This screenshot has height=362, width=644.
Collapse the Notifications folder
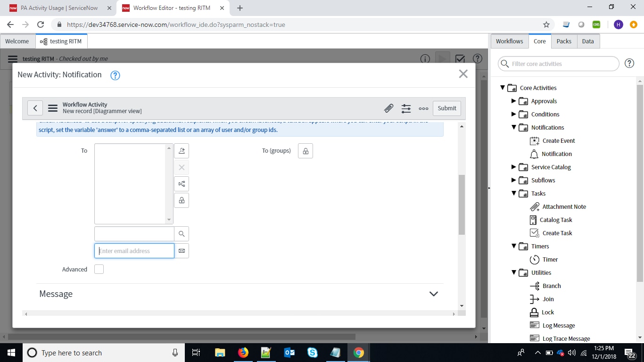514,127
